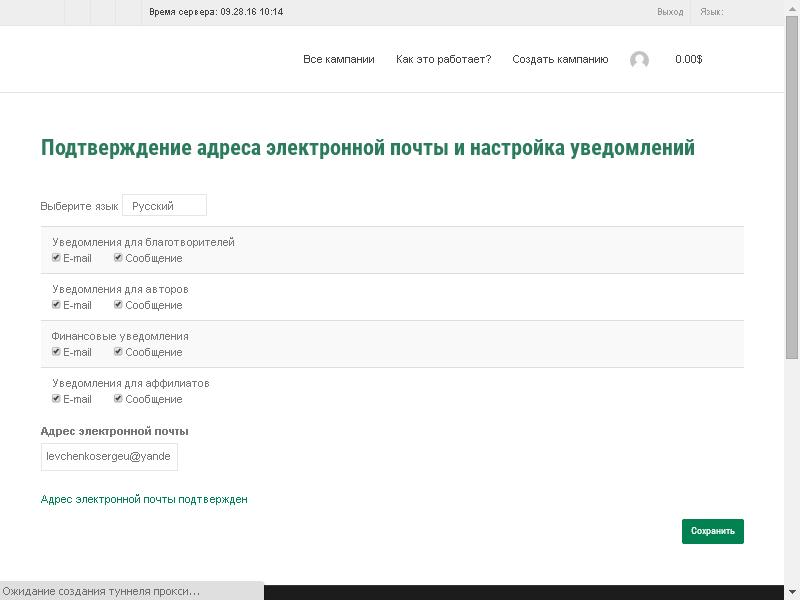The width and height of the screenshot is (800, 600).
Task: Toggle Сообщение for Финансовые уведомления
Action: point(118,352)
